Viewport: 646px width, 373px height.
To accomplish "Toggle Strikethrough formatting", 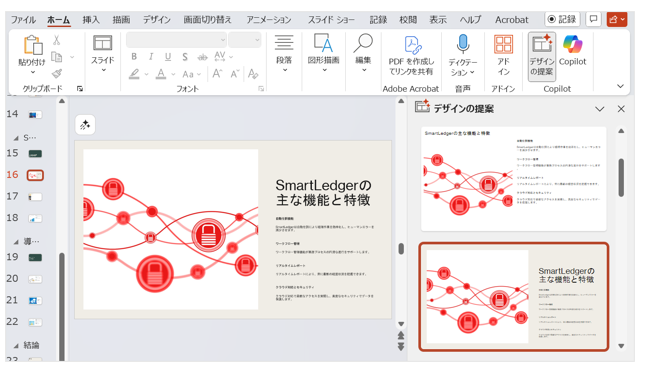I will (x=202, y=57).
